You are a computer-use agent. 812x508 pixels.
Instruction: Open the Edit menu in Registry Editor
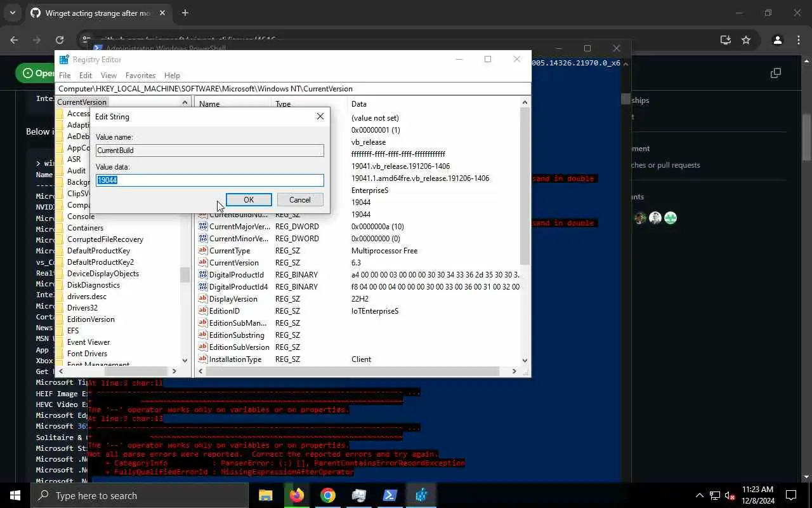[86, 76]
